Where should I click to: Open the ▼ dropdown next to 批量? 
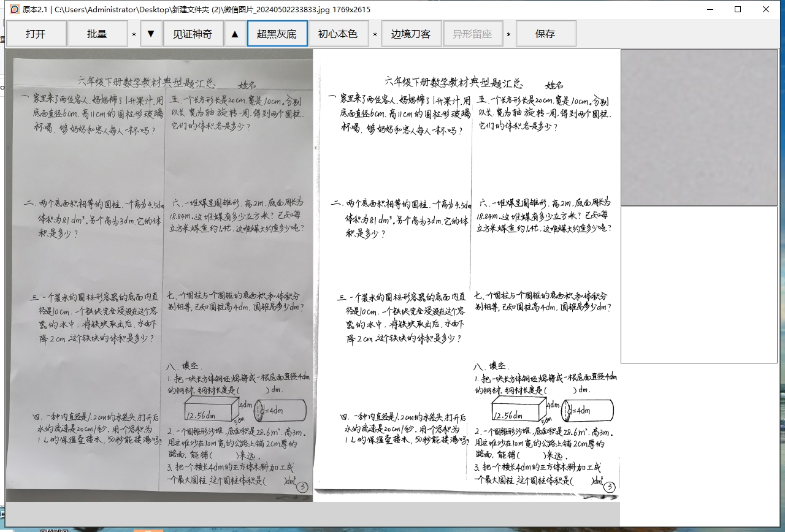point(150,34)
